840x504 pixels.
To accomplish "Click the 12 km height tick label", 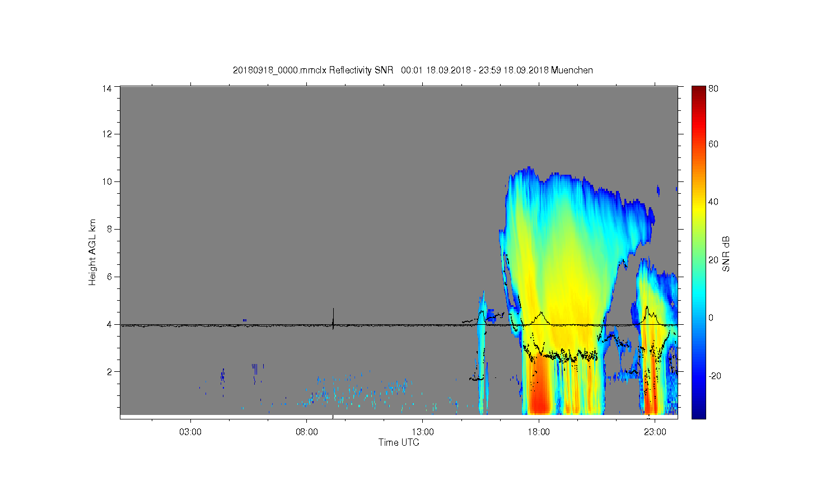I will [x=106, y=134].
